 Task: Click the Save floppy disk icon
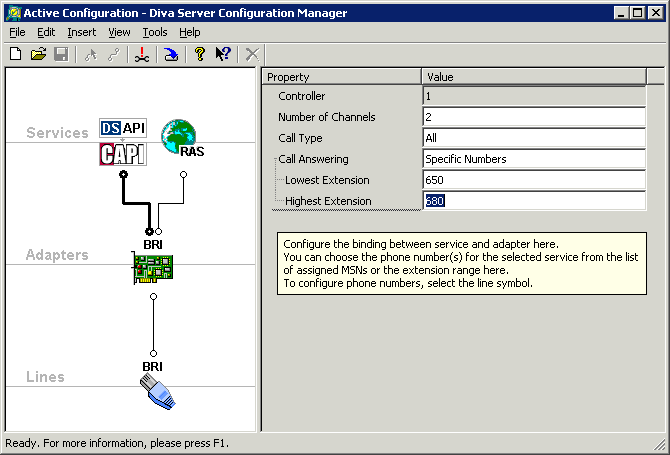pos(61,54)
